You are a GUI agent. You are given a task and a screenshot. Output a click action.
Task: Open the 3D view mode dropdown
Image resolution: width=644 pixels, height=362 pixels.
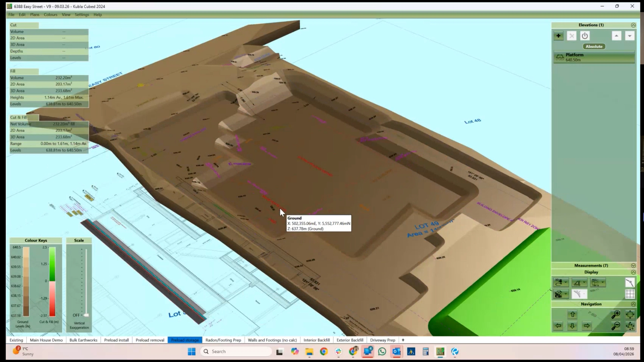(x=566, y=283)
